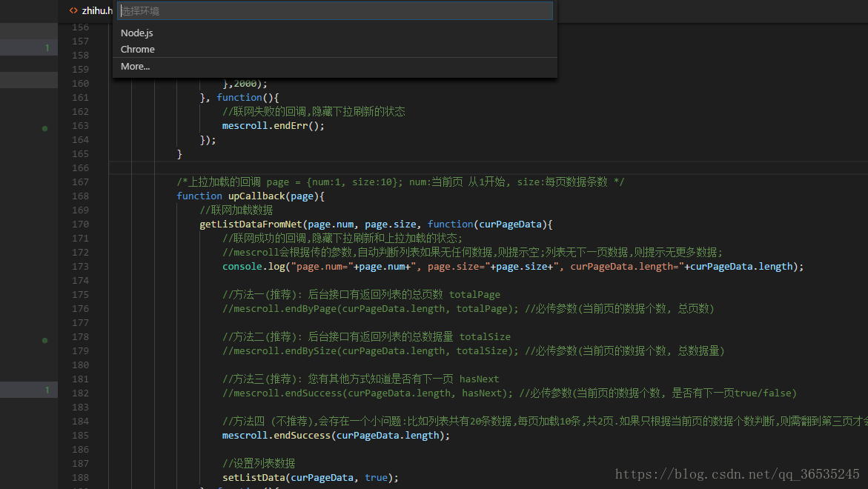Click the left panel badge showing 1 near line 182
The image size is (868, 489).
point(47,390)
